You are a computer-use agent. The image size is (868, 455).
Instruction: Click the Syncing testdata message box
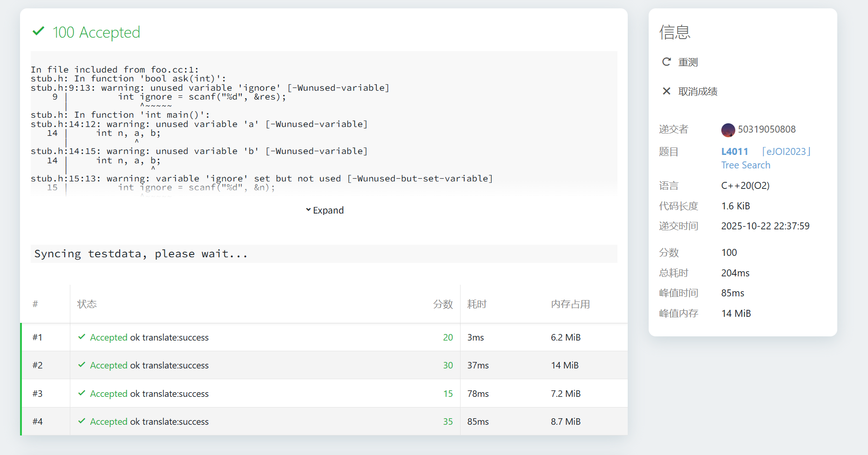click(324, 254)
